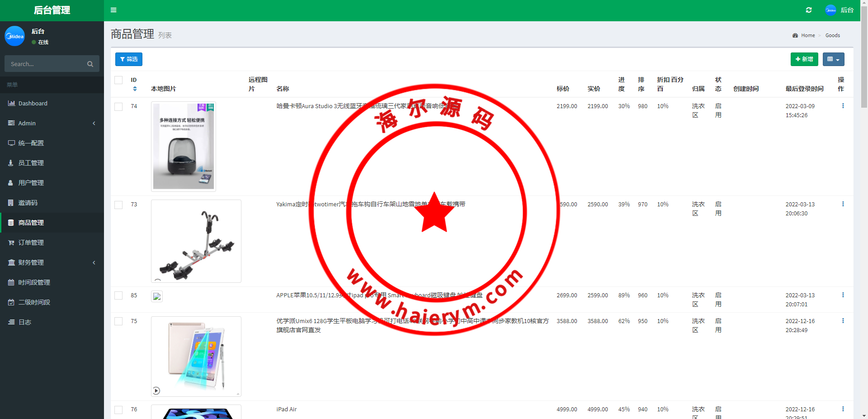Open the Yakima bike rack thumbnail
The width and height of the screenshot is (868, 419).
pyautogui.click(x=196, y=241)
